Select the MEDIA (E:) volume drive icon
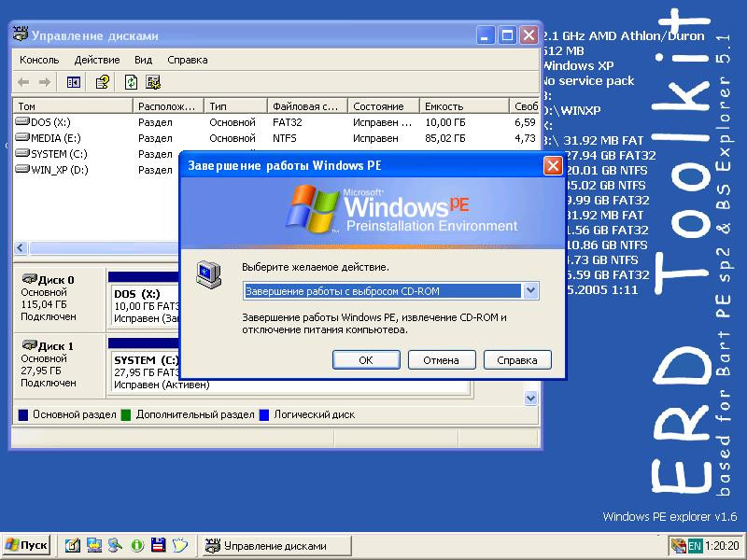The height and width of the screenshot is (560, 747). pos(22,137)
